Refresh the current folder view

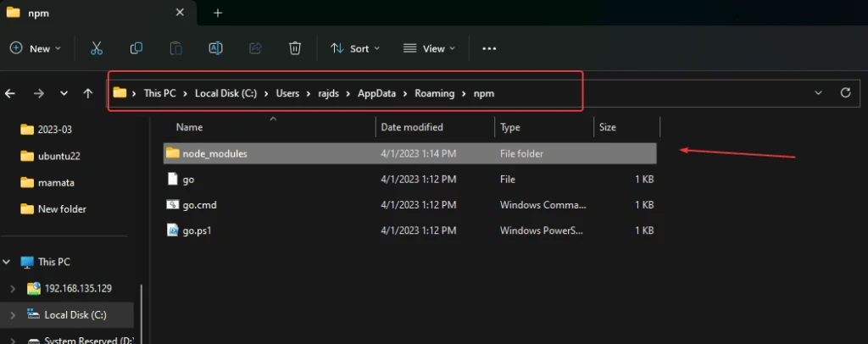pos(845,93)
